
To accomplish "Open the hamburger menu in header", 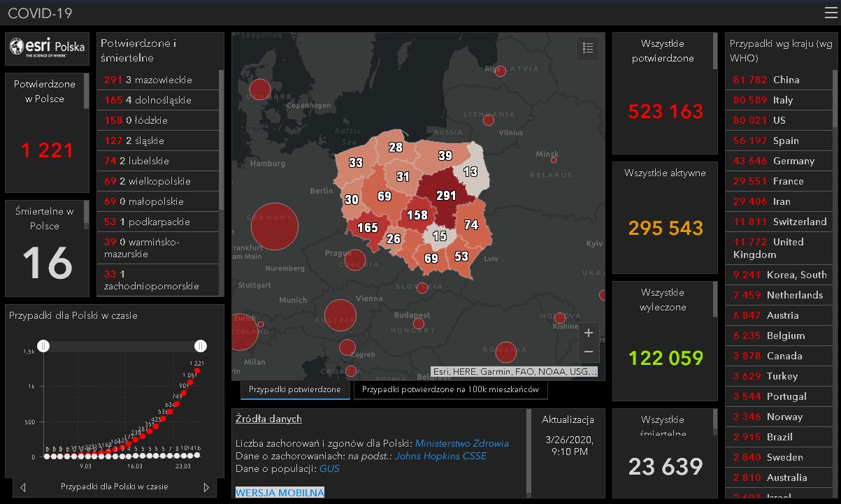I will [x=830, y=13].
